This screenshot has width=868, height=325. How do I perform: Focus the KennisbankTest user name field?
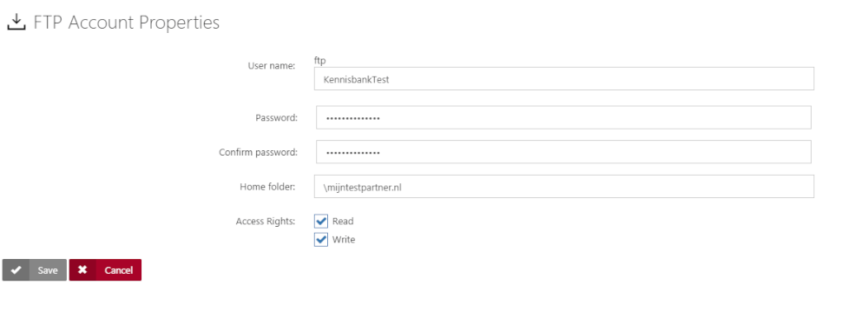click(563, 79)
